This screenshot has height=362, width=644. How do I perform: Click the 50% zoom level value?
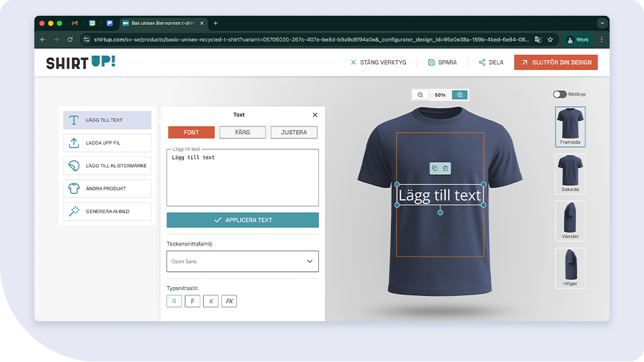tap(440, 95)
